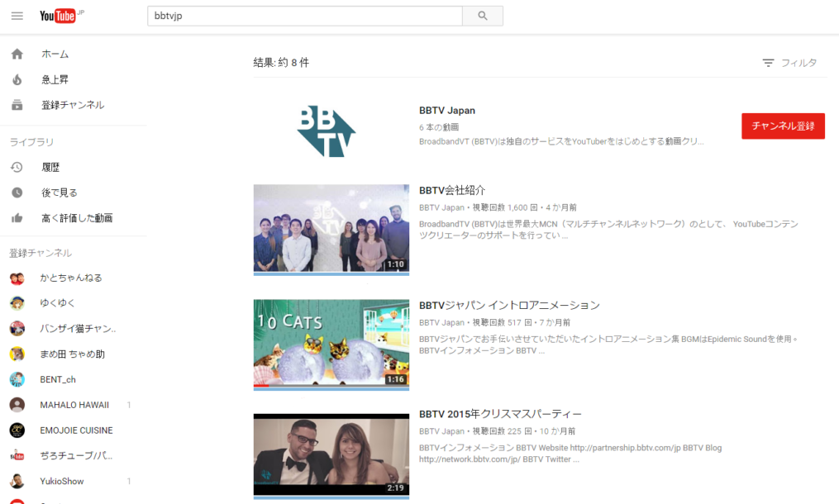Open BENT_ch subscribed channel
This screenshot has height=504, width=839.
click(x=58, y=379)
